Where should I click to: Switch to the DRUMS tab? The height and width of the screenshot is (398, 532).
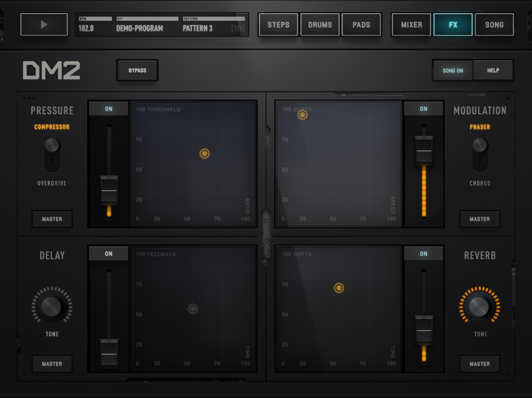(320, 25)
